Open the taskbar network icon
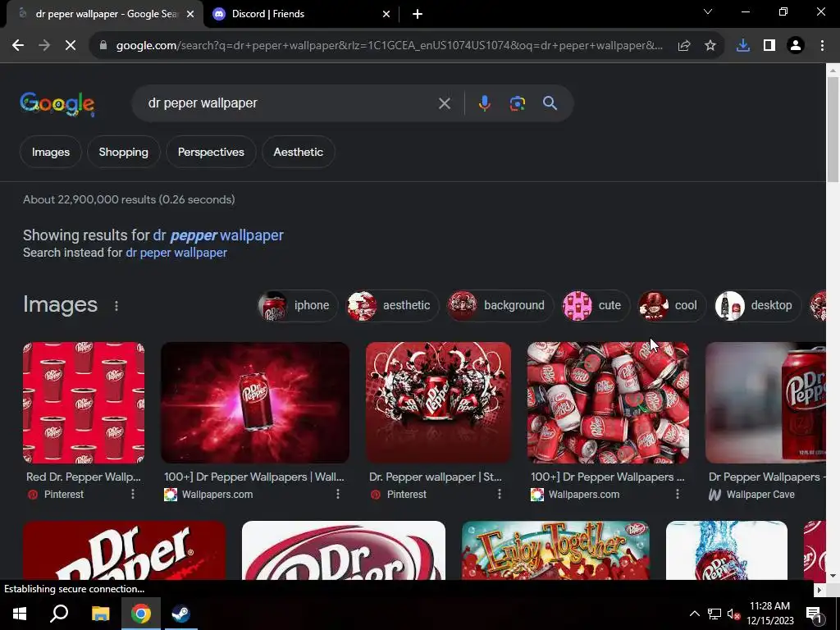840x630 pixels. pos(714,614)
